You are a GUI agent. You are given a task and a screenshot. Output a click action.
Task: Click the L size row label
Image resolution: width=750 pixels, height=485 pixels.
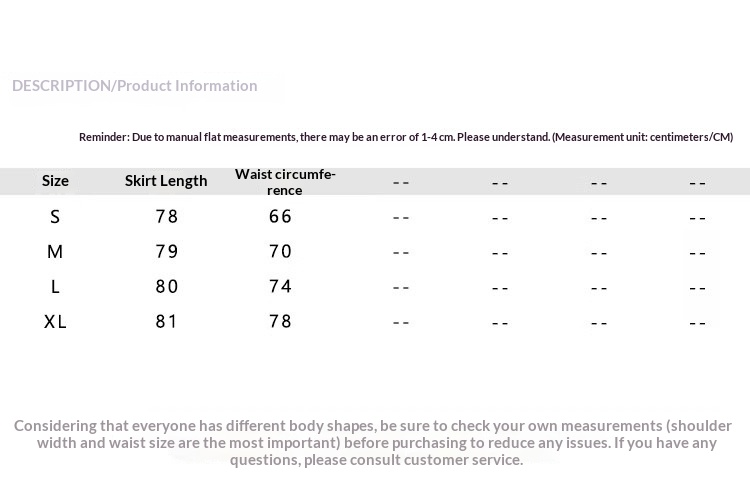pos(55,287)
